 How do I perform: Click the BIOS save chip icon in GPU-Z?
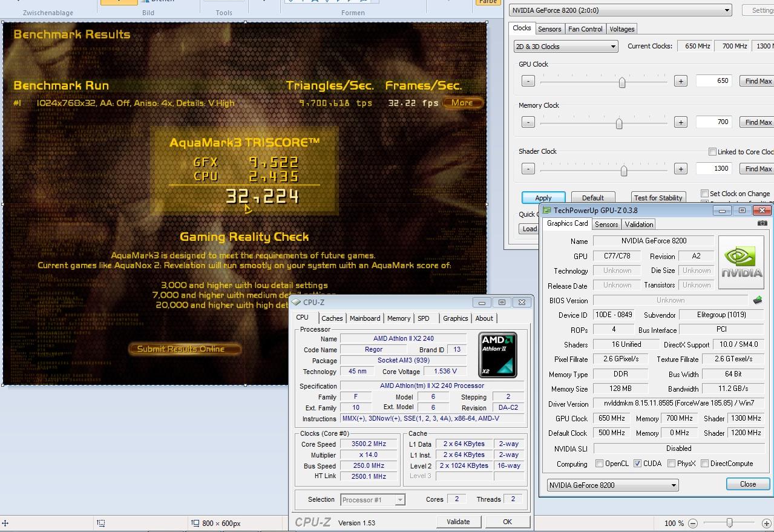(x=757, y=300)
